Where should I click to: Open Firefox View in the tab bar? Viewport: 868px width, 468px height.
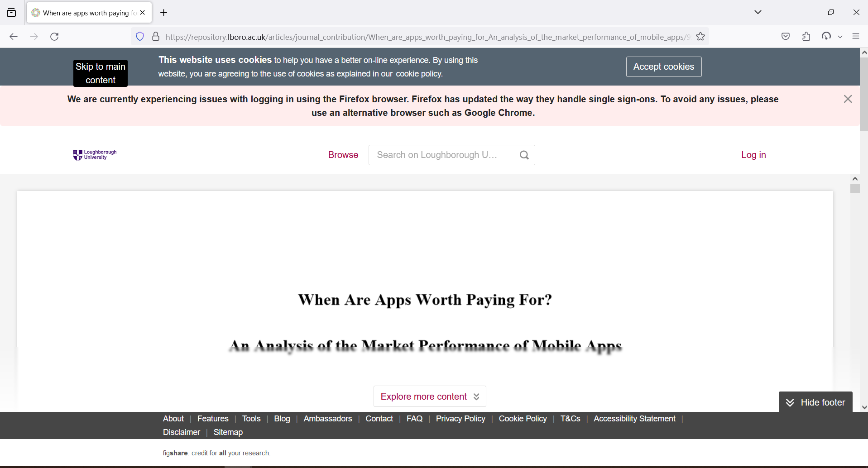click(x=11, y=12)
